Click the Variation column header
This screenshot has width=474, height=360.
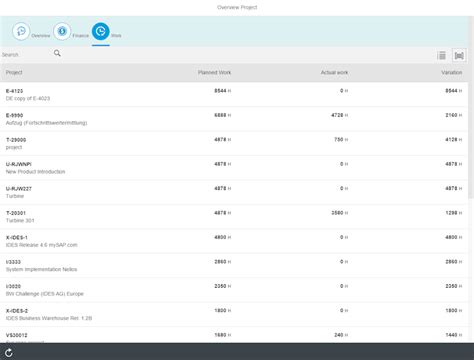coord(452,72)
